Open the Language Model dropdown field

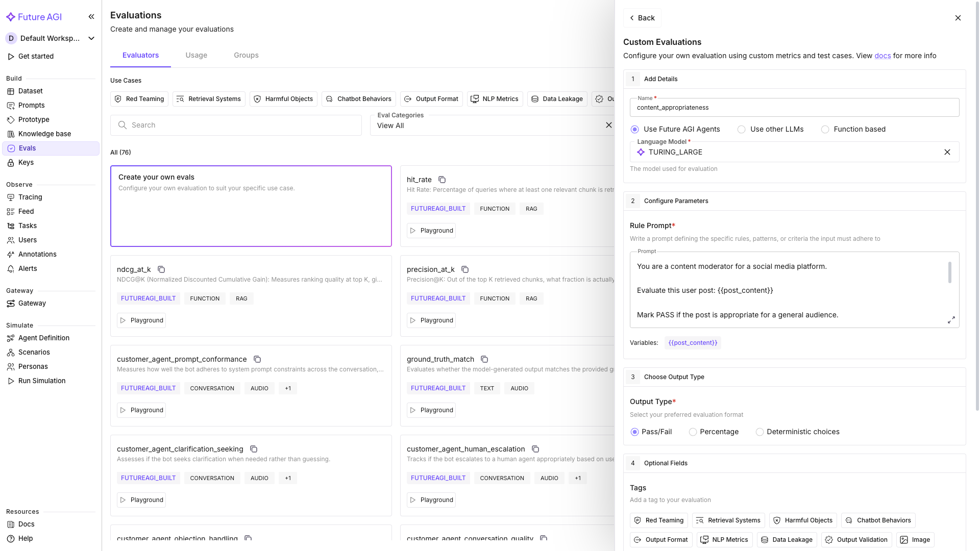tap(786, 152)
